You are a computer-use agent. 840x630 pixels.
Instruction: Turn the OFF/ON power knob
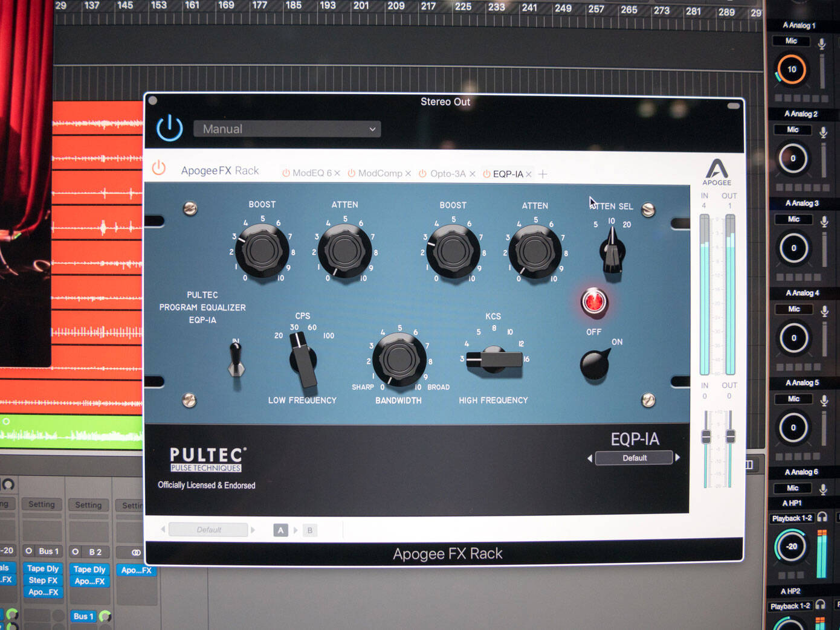(595, 364)
